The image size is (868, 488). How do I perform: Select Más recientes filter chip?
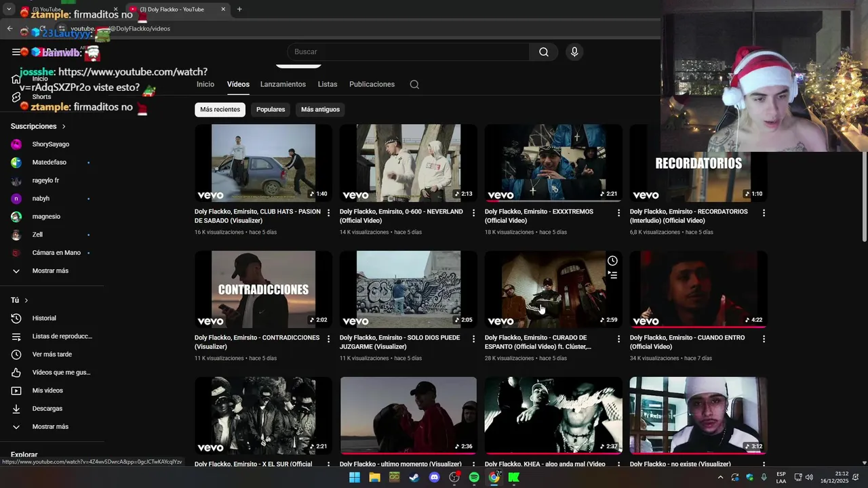(220, 110)
